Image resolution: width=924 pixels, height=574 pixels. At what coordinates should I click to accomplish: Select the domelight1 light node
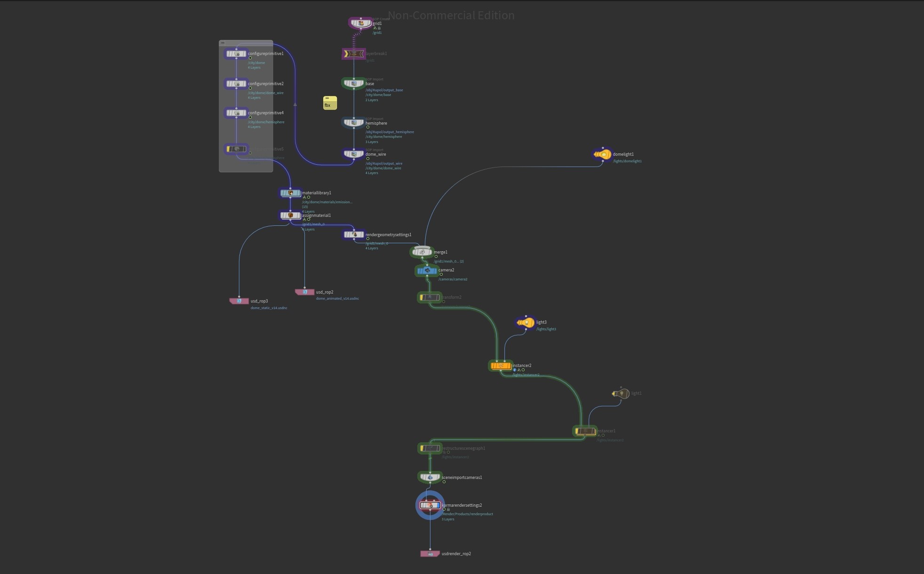point(603,154)
